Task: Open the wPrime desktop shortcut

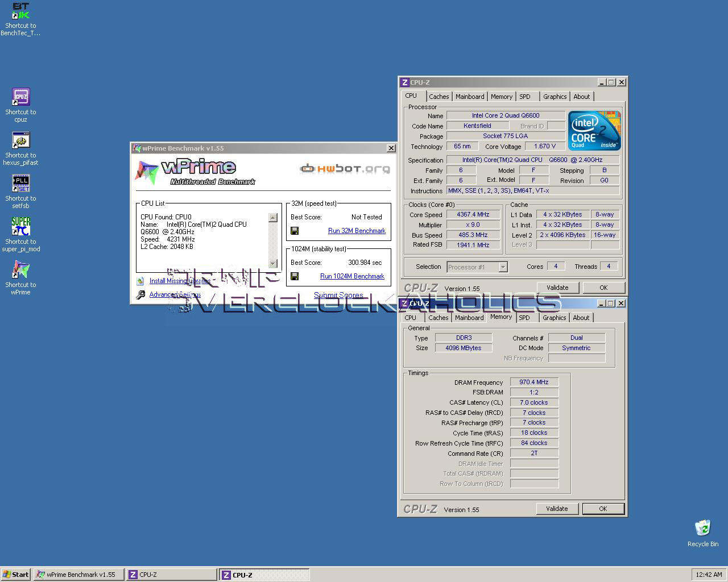Action: 20,270
